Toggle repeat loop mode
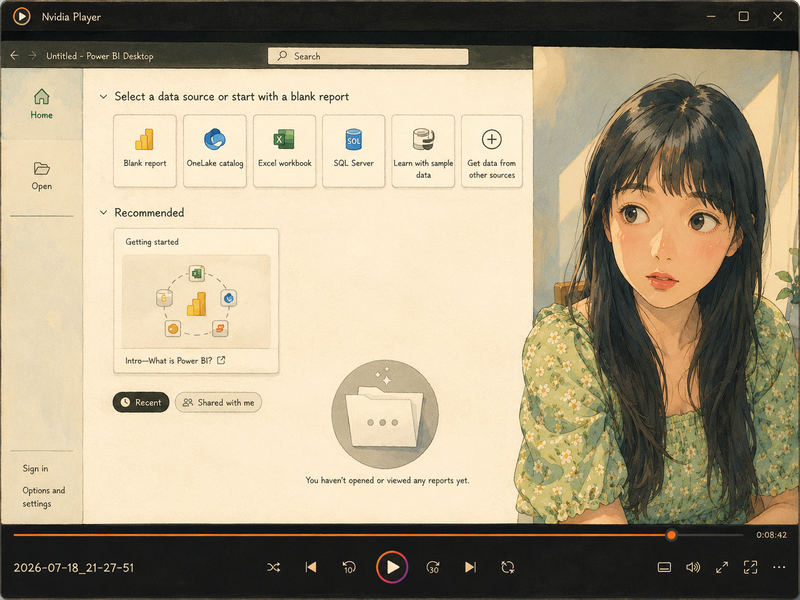The height and width of the screenshot is (600, 800). point(508,567)
